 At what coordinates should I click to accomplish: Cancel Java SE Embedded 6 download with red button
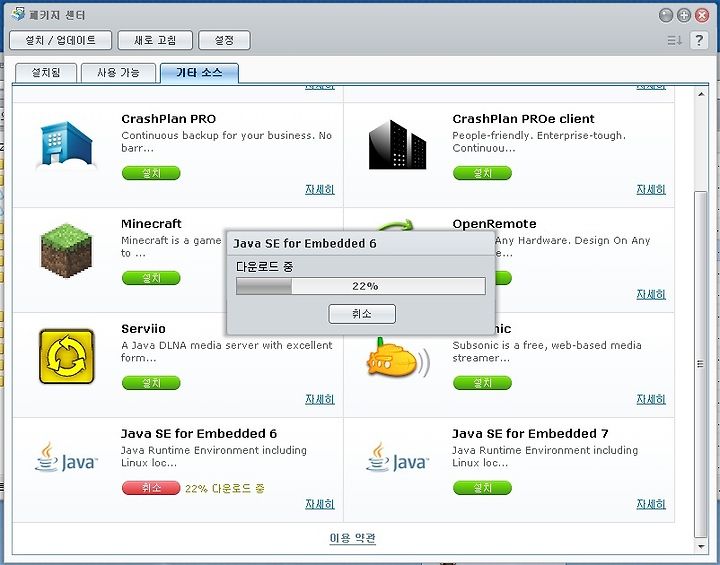click(x=151, y=488)
